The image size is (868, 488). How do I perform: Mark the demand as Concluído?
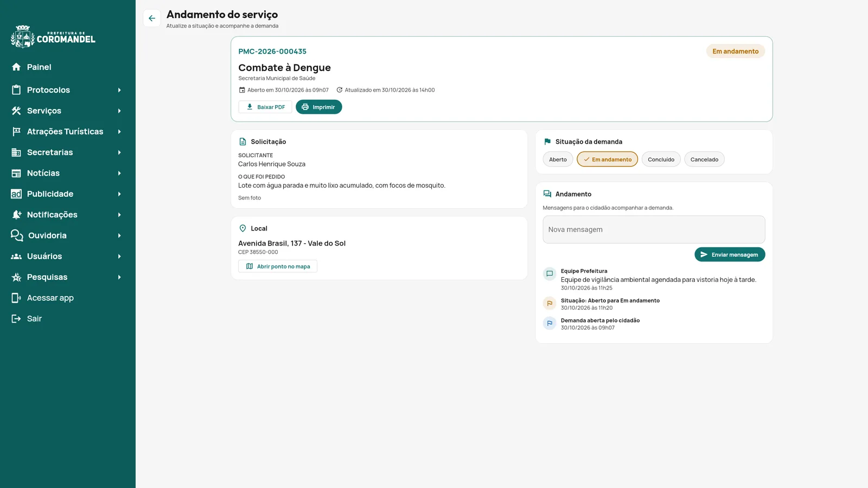(x=661, y=159)
